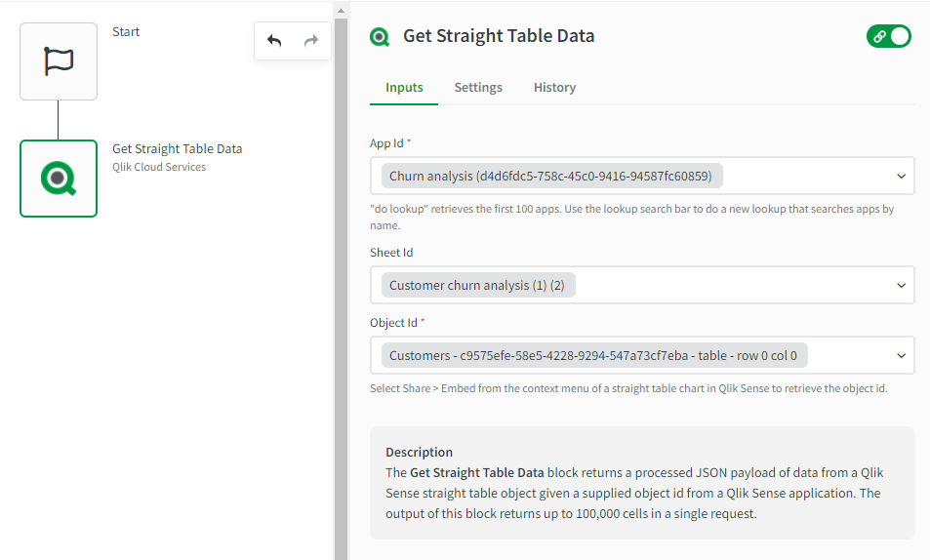Click the redo arrow icon
The width and height of the screenshot is (930, 560).
click(311, 41)
